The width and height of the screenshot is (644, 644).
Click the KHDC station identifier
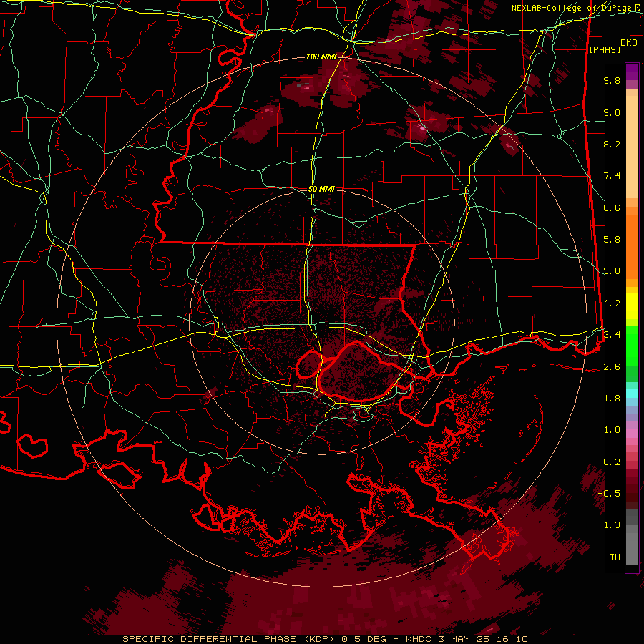pyautogui.click(x=419, y=639)
